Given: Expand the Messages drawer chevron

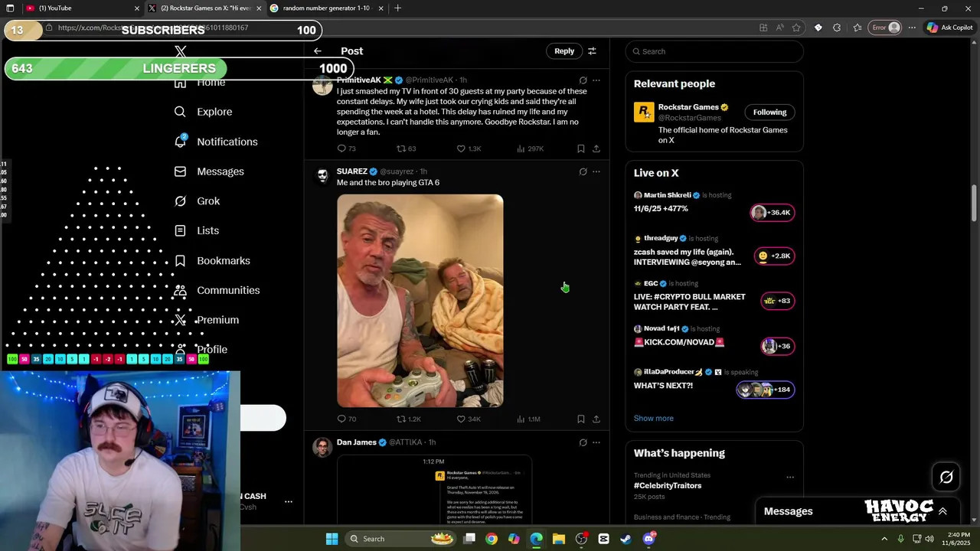Looking at the screenshot, I should [x=942, y=511].
